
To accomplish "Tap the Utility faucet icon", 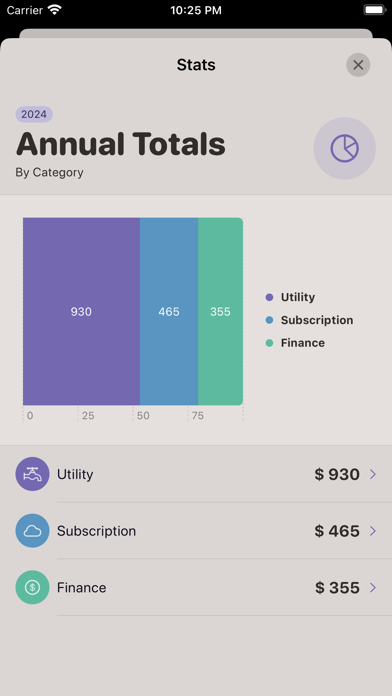I will 32,474.
